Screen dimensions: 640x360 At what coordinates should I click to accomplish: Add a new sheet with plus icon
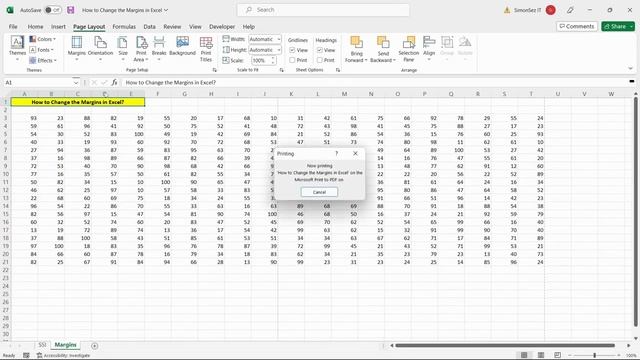pos(94,346)
